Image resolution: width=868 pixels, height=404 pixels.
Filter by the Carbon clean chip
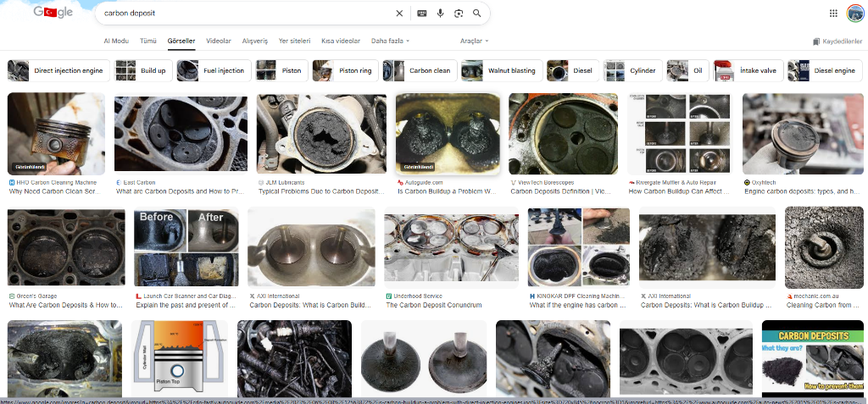(x=420, y=71)
